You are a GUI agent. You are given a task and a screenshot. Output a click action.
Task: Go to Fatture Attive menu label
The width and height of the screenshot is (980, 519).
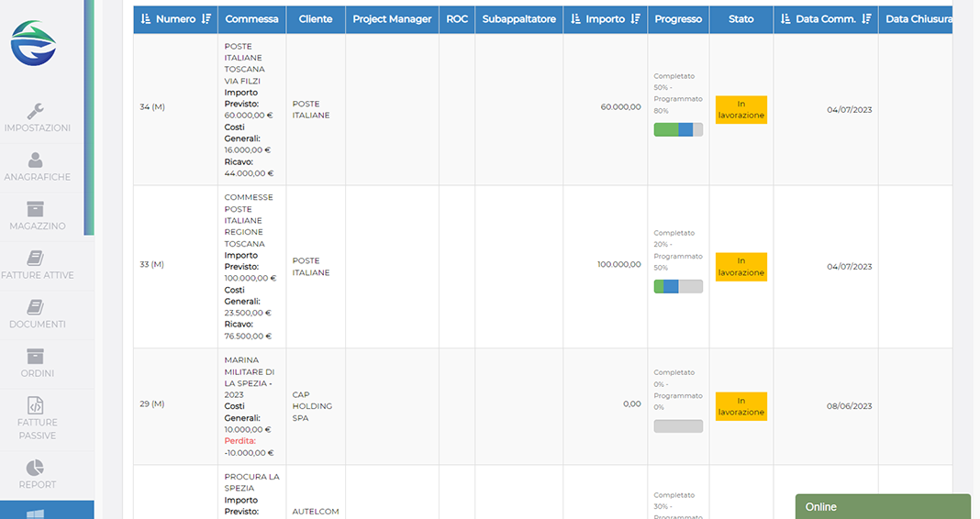click(38, 275)
